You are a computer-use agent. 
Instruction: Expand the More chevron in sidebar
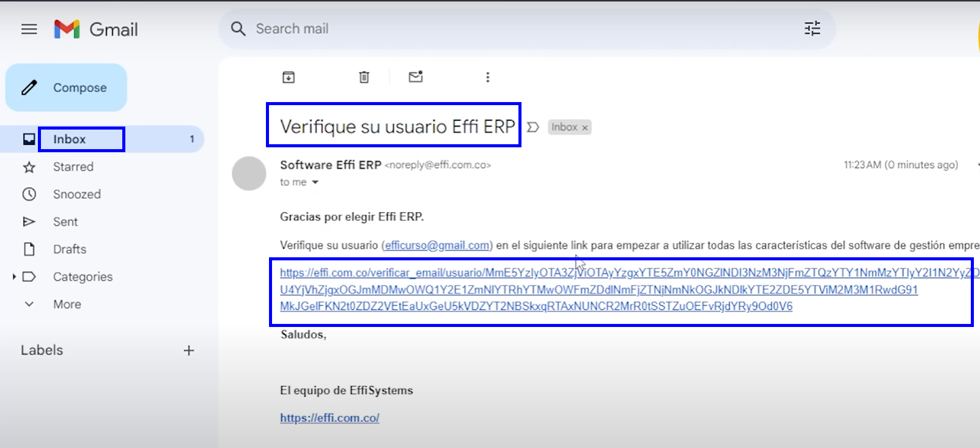[x=29, y=304]
